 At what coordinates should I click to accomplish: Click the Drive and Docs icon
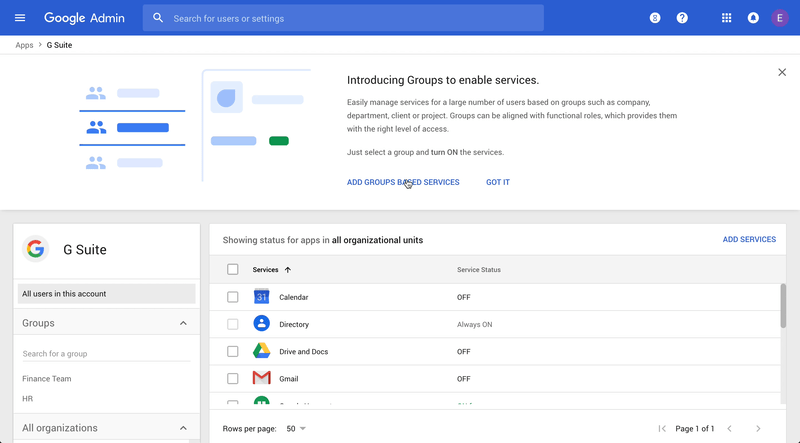click(261, 351)
